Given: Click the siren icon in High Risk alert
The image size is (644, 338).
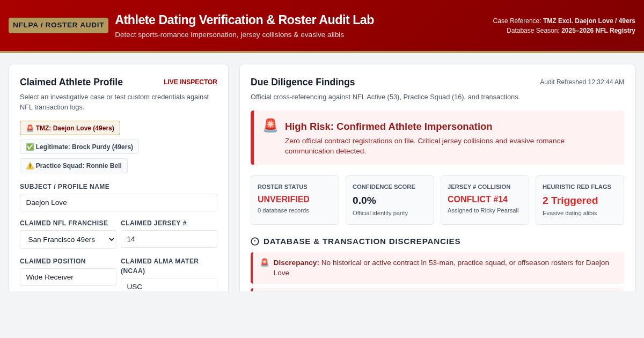Looking at the screenshot, I should (270, 126).
